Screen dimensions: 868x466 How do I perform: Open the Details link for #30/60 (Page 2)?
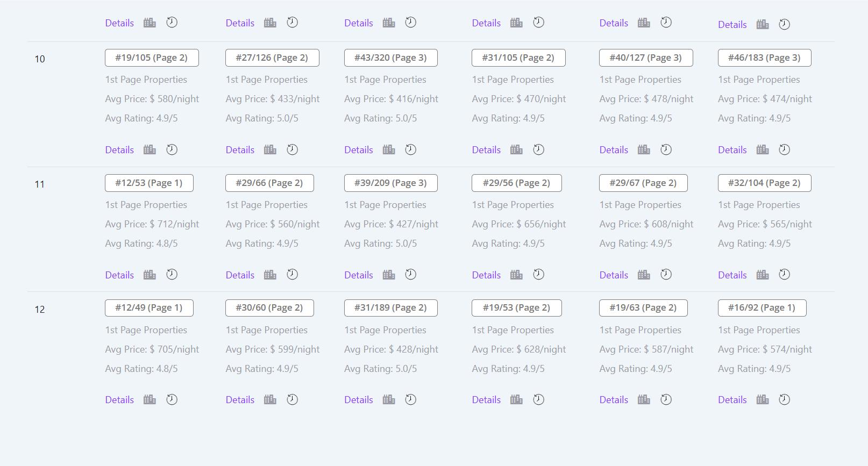click(x=240, y=400)
